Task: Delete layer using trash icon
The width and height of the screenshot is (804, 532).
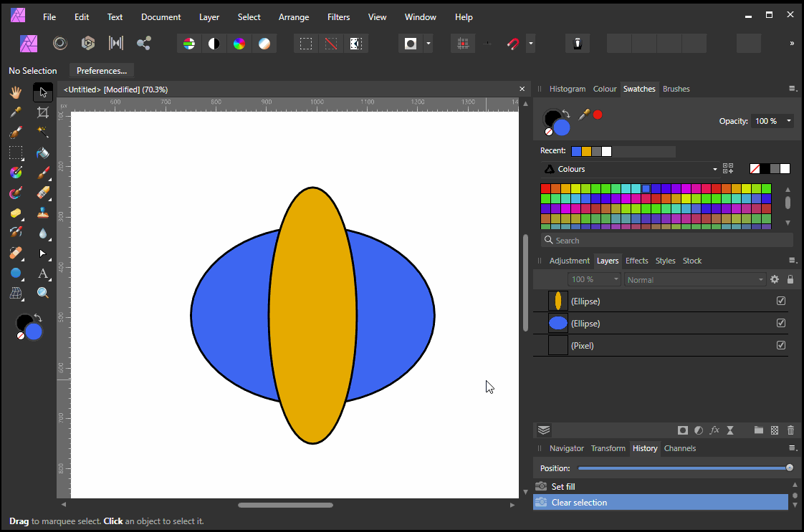Action: pos(790,430)
